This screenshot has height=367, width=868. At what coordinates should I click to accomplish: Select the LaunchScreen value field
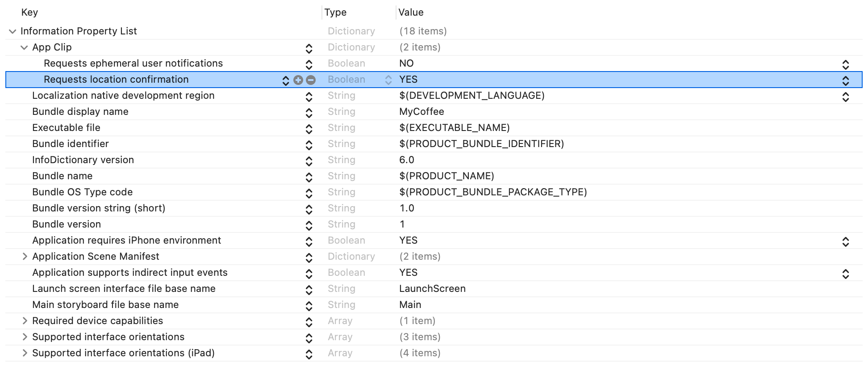pyautogui.click(x=432, y=289)
